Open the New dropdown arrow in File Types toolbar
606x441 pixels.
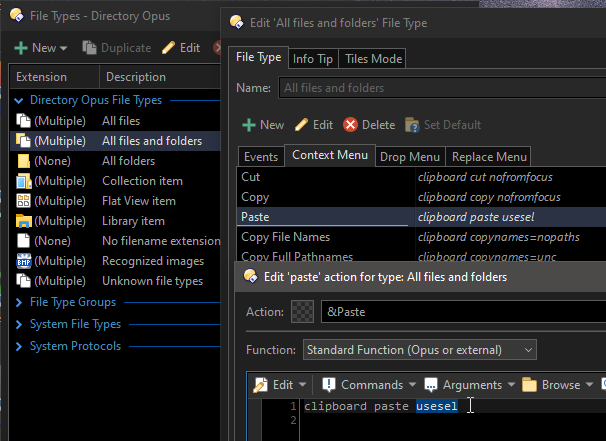[x=64, y=48]
